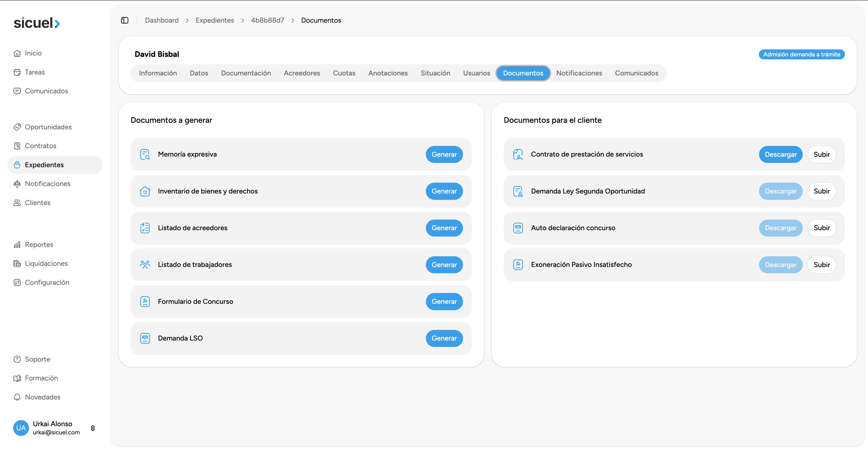Viewport: 868px width, 450px height.
Task: Download Auto declaración concurso
Action: (x=781, y=228)
